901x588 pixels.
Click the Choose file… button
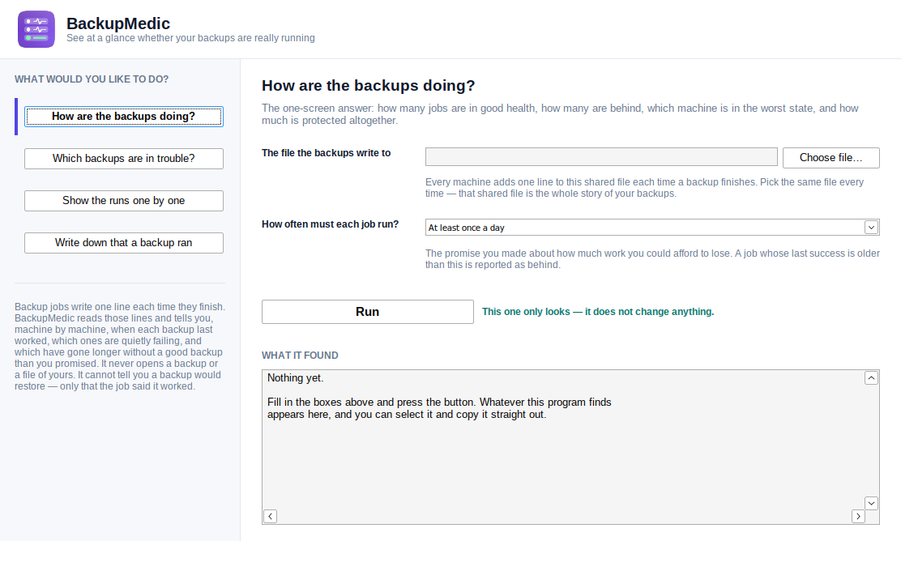(x=831, y=157)
